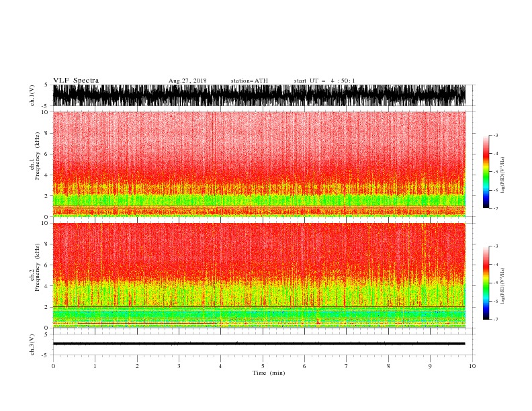The image size is (532, 411).
Task: Click the color bar beside ch.2 spectrogram
Action: tap(486, 283)
